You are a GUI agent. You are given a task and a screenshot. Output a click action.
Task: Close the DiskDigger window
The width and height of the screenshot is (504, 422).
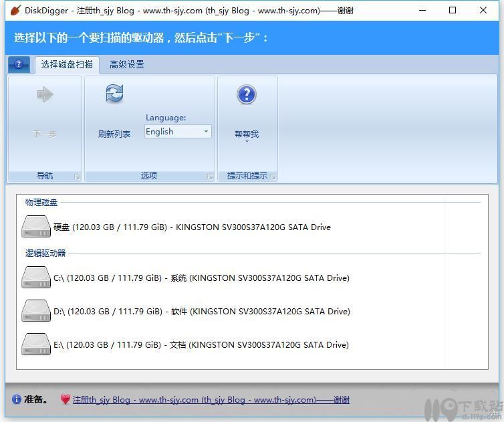point(483,10)
